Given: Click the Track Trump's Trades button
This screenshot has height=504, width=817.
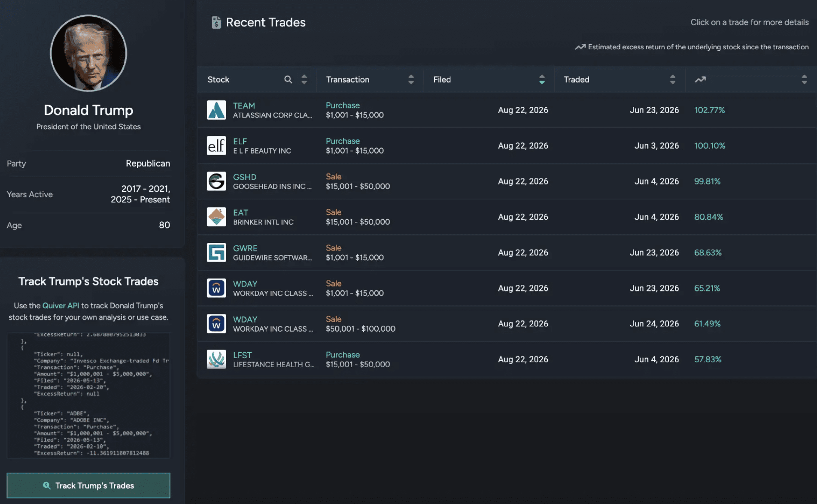Looking at the screenshot, I should 88,485.
